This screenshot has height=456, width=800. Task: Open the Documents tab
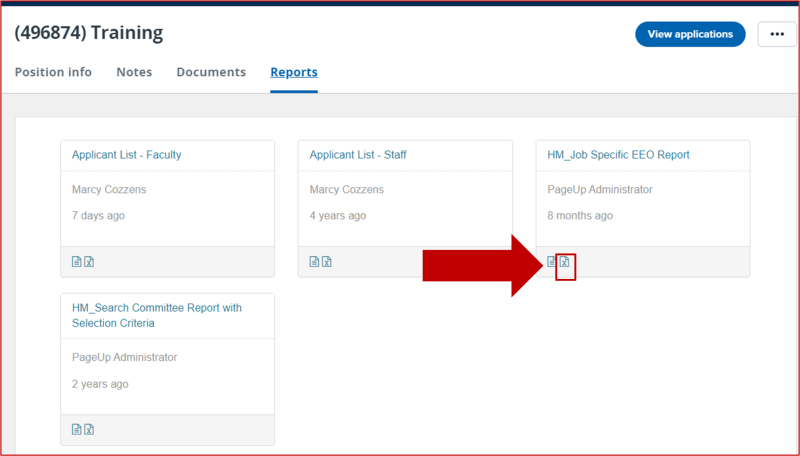pos(211,72)
